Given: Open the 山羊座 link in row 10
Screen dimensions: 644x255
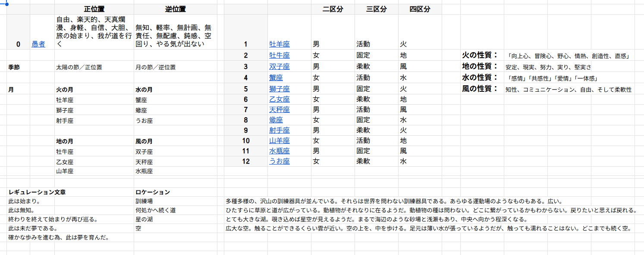Looking at the screenshot, I should [279, 140].
